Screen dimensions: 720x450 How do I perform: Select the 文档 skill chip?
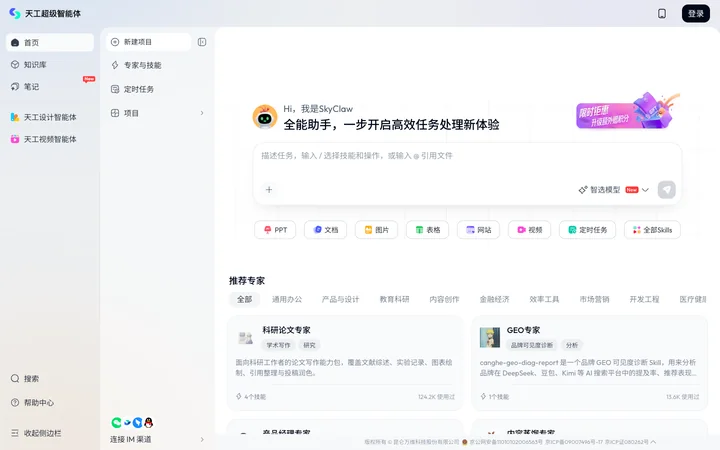pyautogui.click(x=326, y=230)
